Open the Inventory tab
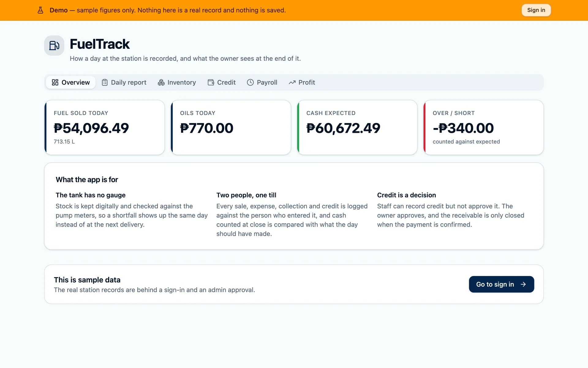The image size is (588, 368). tap(177, 82)
